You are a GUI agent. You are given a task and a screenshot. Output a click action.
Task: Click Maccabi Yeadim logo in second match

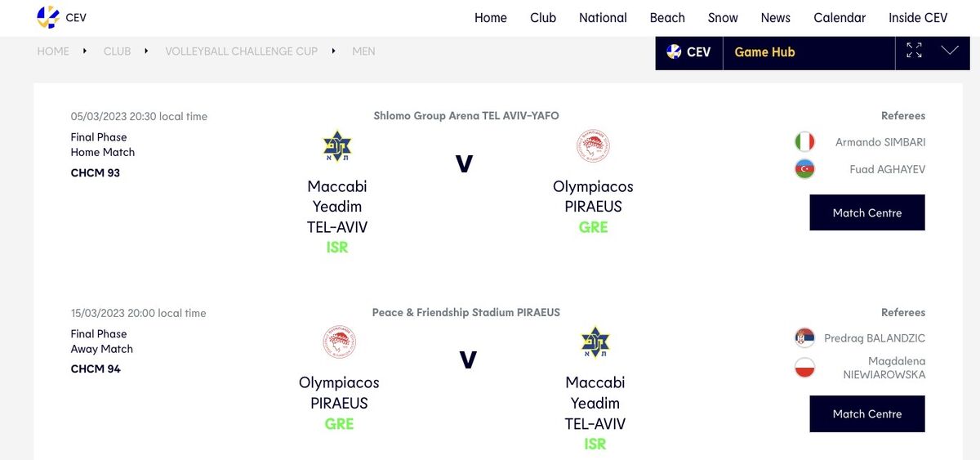pyautogui.click(x=595, y=342)
